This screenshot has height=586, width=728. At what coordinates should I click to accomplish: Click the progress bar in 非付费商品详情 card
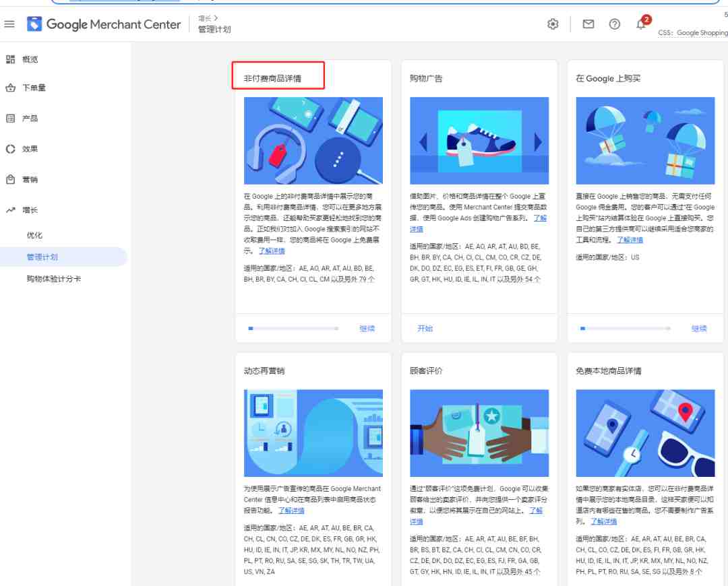pyautogui.click(x=293, y=329)
